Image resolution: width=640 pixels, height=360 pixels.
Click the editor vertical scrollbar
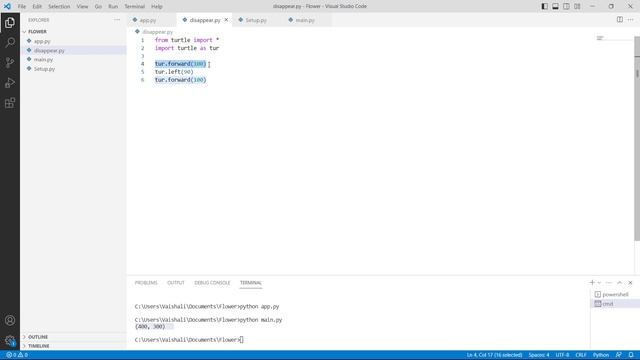(637, 139)
